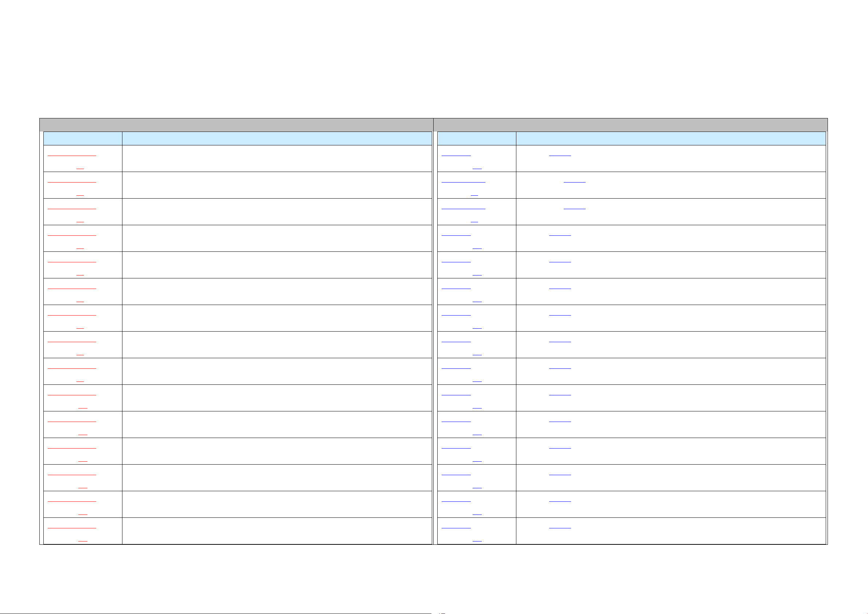Click the long red underline in the fifth left-table row
The image size is (868, 614).
point(72,262)
